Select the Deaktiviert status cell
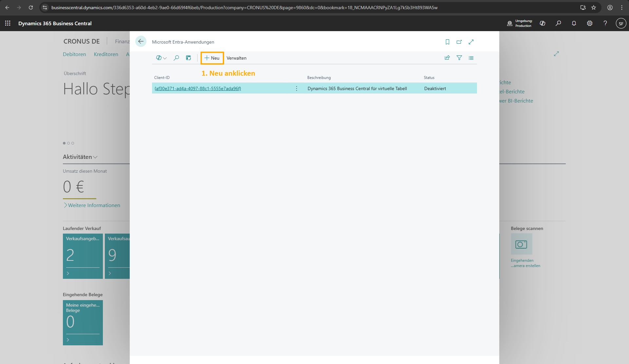The width and height of the screenshot is (629, 364). 435,88
